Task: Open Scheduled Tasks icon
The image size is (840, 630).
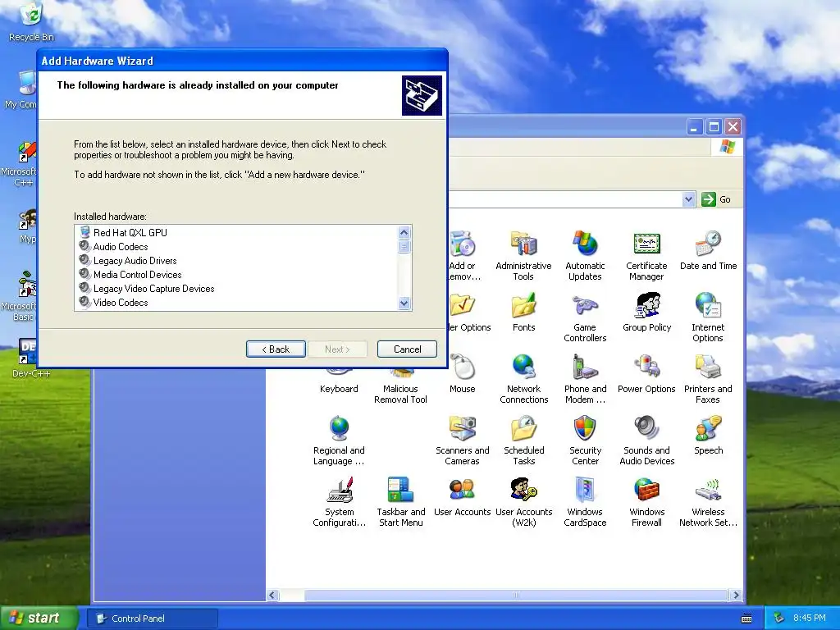Action: click(x=523, y=441)
